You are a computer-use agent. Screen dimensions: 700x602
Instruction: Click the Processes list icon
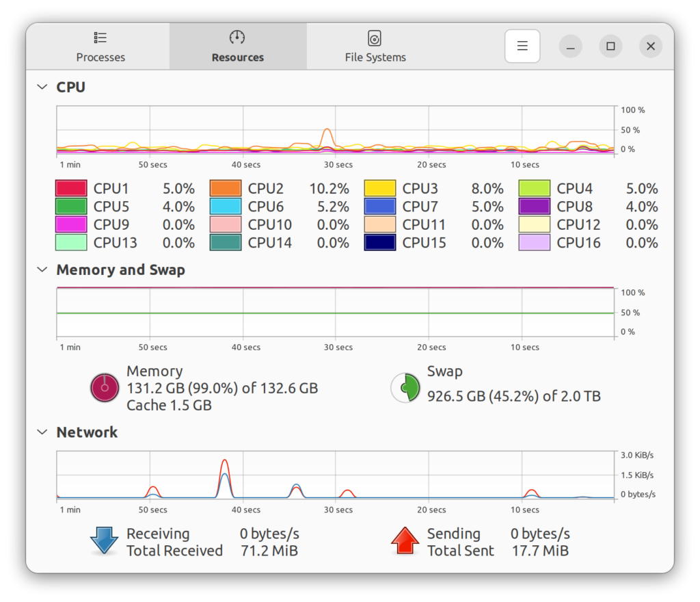tap(100, 38)
